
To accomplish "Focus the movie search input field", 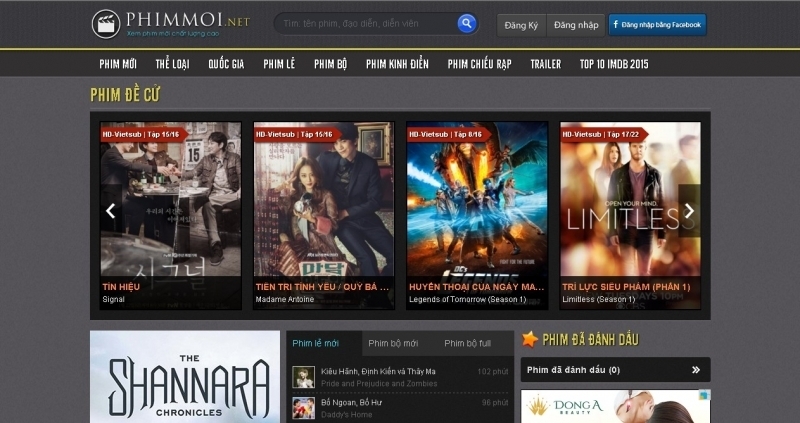I will pyautogui.click(x=365, y=23).
